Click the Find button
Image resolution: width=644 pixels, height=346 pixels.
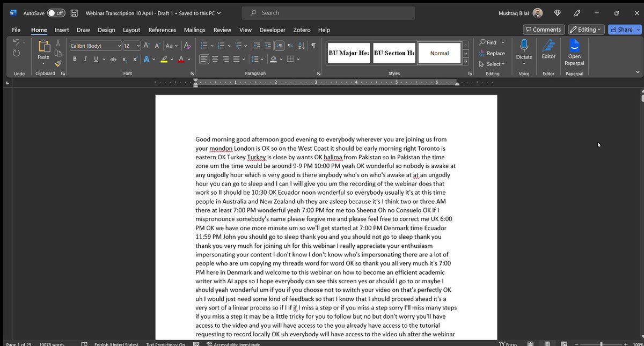tap(488, 42)
